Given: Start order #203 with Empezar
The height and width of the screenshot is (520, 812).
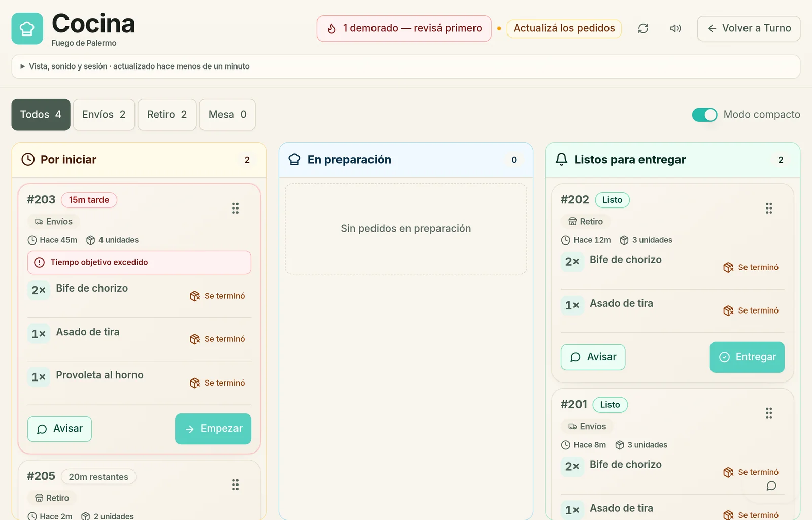Looking at the screenshot, I should point(213,429).
